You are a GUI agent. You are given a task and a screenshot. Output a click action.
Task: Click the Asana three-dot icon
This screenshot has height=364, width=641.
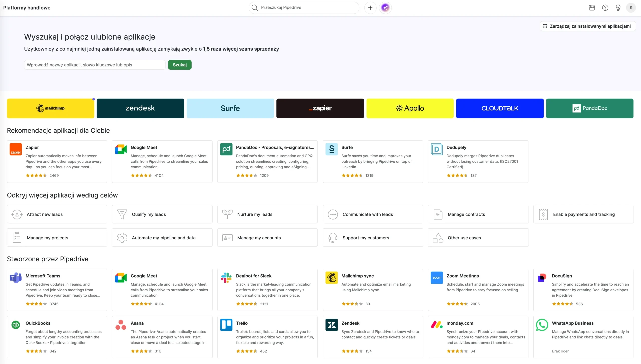[x=121, y=325]
